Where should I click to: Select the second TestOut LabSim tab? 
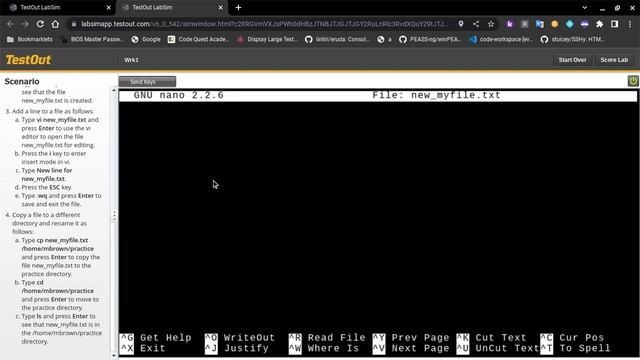[171, 7]
